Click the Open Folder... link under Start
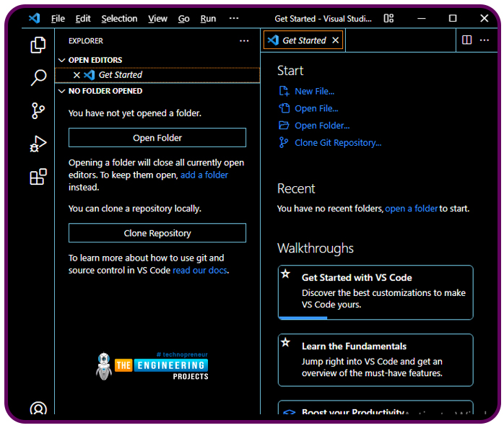504x428 pixels. click(322, 126)
